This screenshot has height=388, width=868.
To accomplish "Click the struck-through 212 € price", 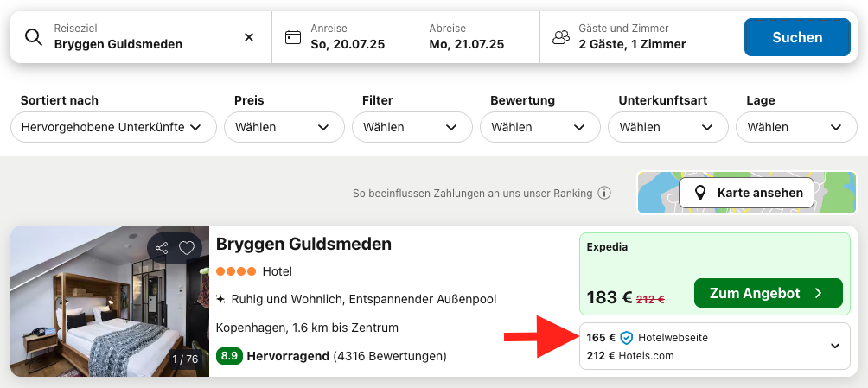I will [650, 300].
